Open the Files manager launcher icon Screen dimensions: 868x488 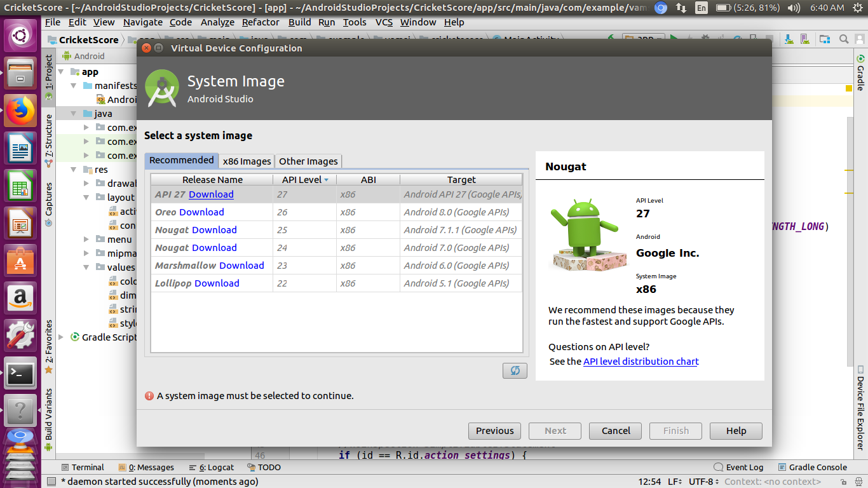pos(20,74)
